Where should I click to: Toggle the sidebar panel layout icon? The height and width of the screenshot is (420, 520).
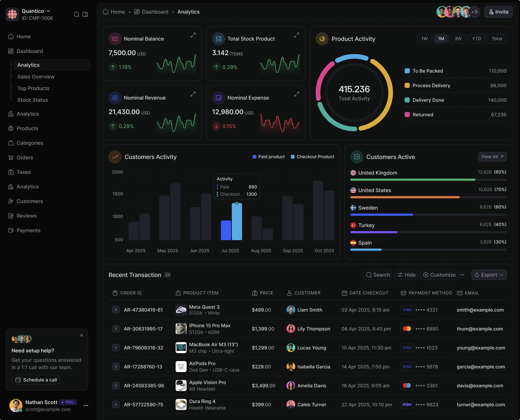click(85, 15)
